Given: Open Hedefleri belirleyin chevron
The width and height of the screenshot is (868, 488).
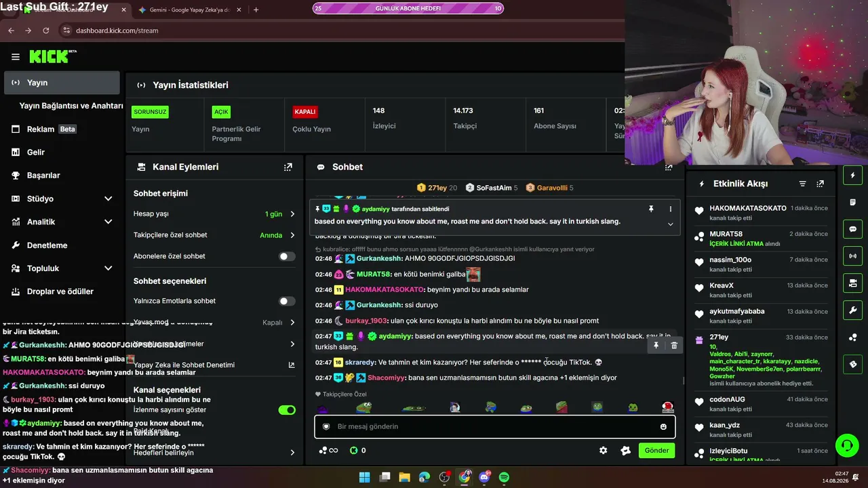Looking at the screenshot, I should click(x=292, y=453).
